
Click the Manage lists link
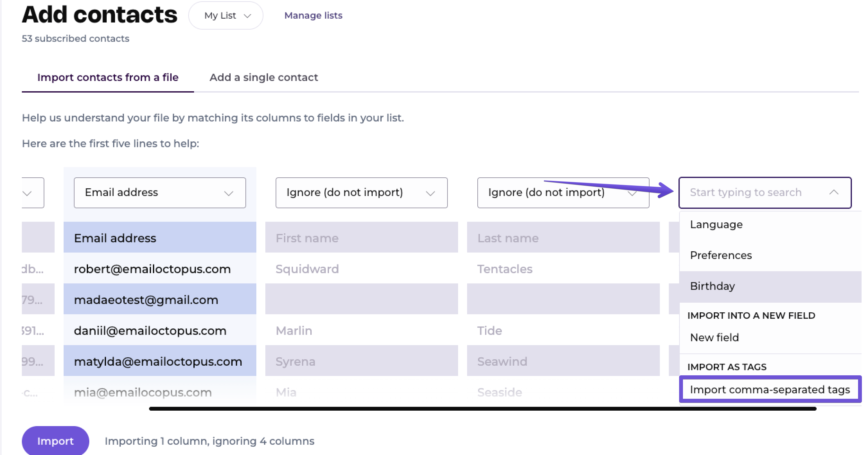click(x=313, y=15)
